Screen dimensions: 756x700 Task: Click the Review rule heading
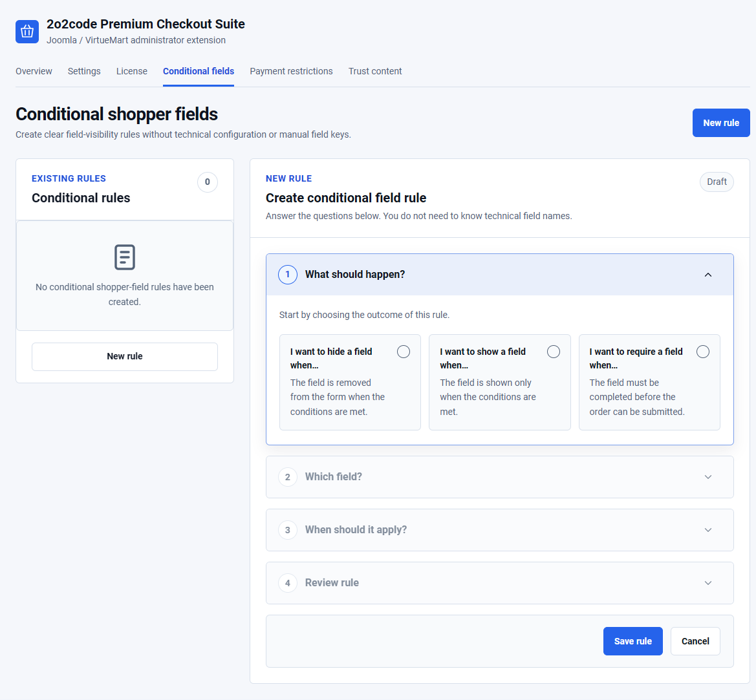pos(332,583)
